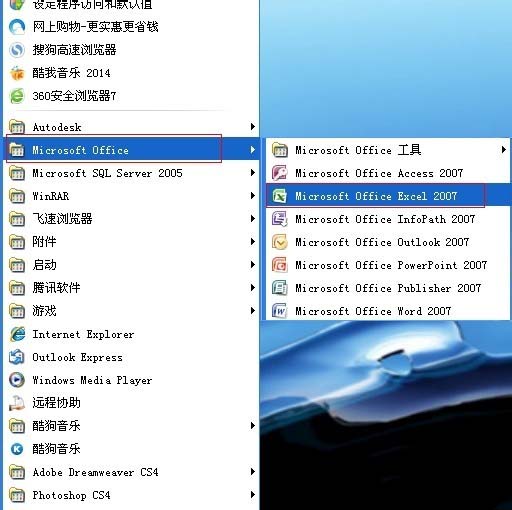Click the Excel 2007 program icon

pos(279,196)
